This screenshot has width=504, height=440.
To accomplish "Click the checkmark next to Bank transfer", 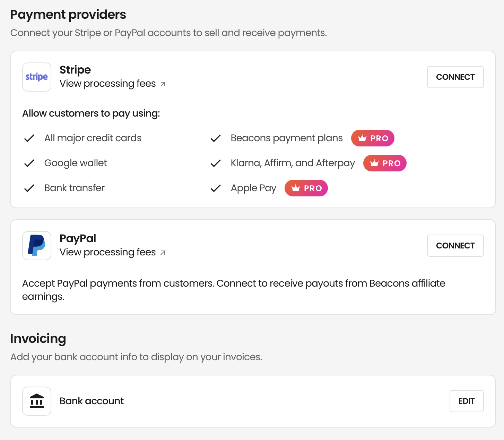I will [x=29, y=188].
